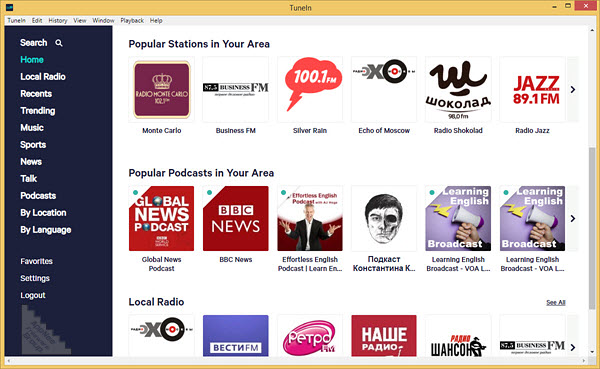The width and height of the screenshot is (600, 369).
Task: Browse stations By Language
Action: (x=46, y=230)
